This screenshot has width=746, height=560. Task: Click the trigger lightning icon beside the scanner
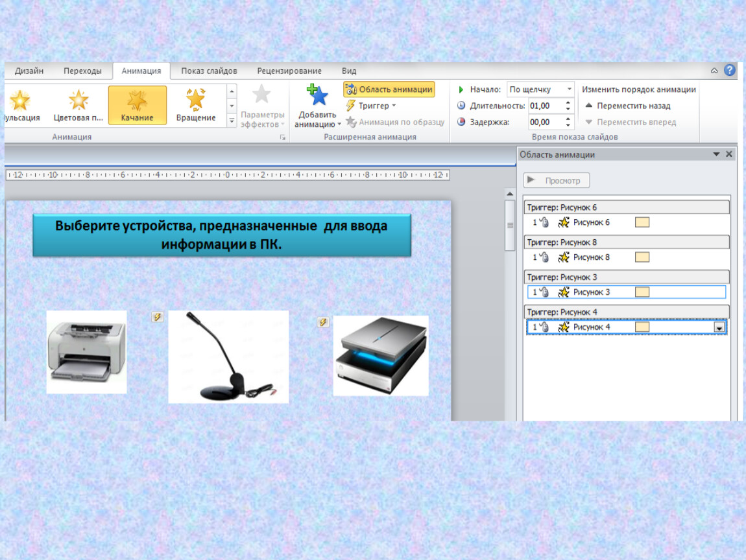click(323, 322)
